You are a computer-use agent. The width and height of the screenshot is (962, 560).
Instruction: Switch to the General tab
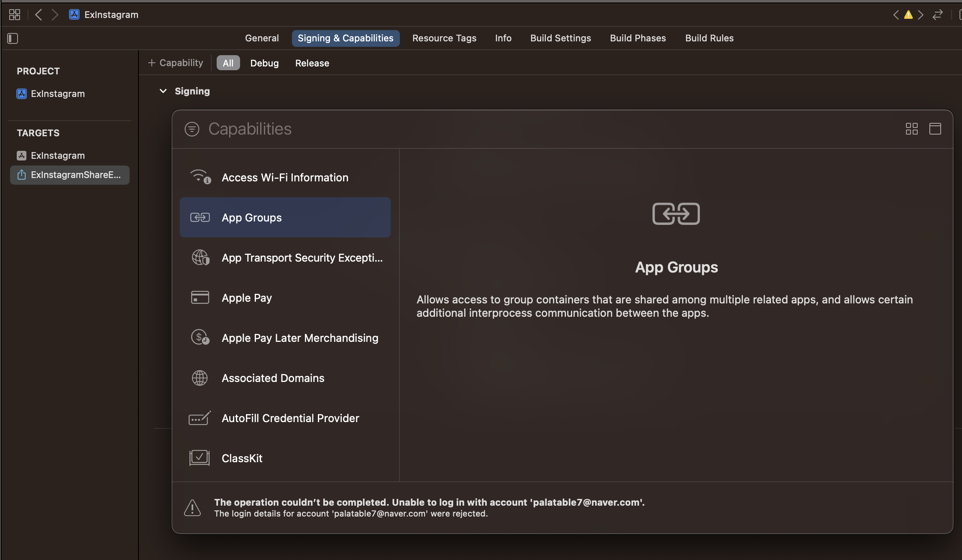[x=262, y=38]
